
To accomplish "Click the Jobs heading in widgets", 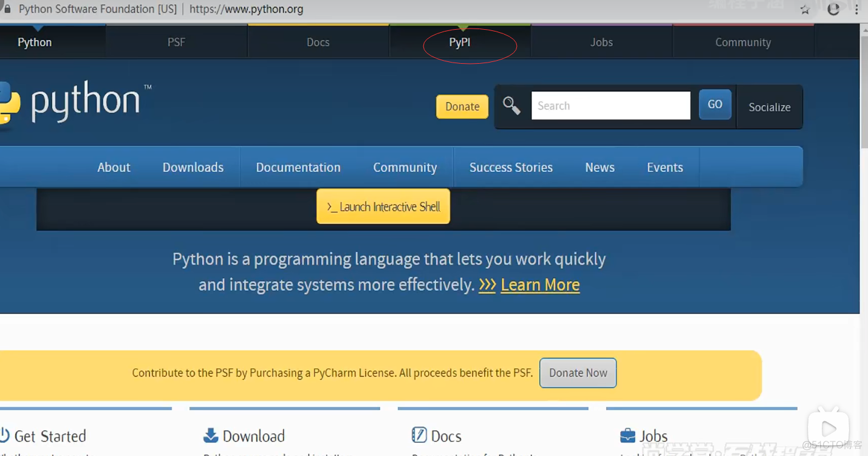I will (654, 436).
